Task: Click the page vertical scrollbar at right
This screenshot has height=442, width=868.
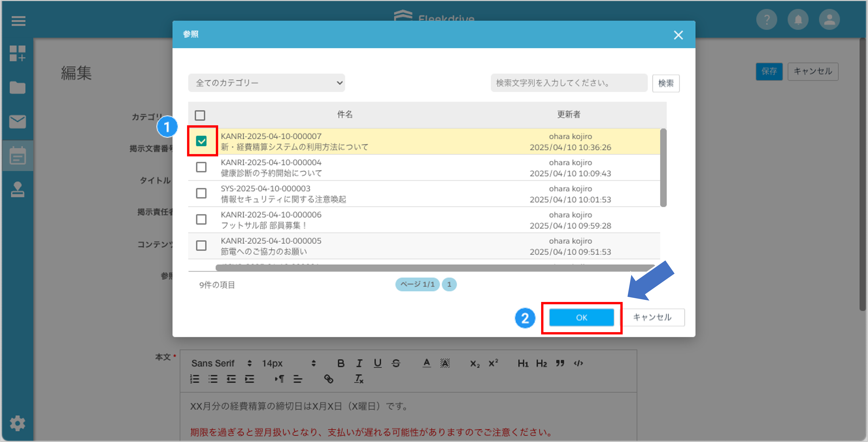Action: 863,175
